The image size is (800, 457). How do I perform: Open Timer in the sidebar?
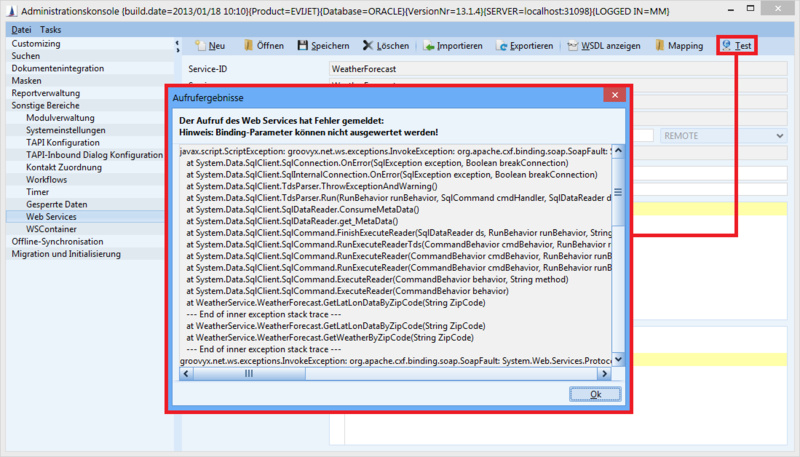38,192
